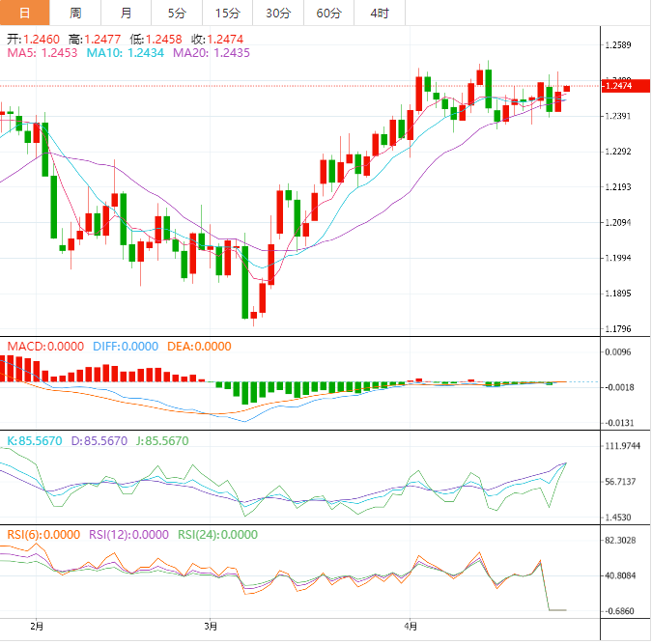Click the MA5: 1.2453 label

click(x=43, y=53)
